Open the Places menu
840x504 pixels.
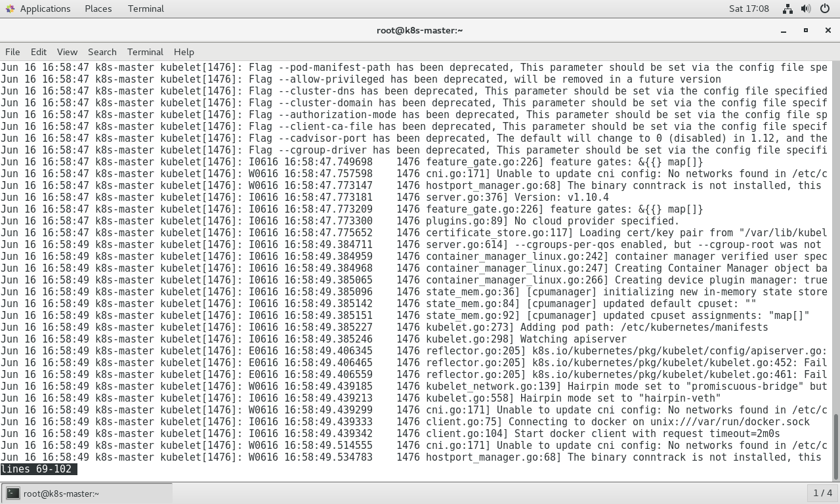tap(98, 9)
